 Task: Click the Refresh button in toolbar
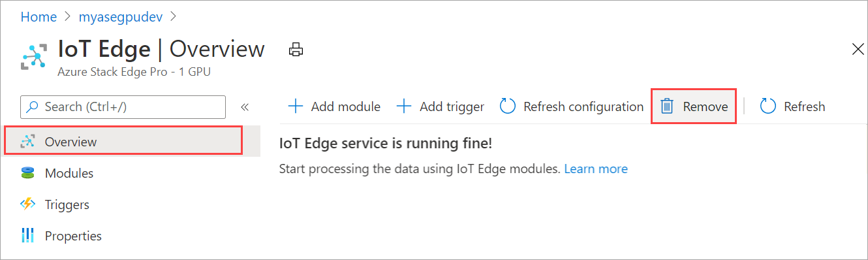tap(793, 106)
